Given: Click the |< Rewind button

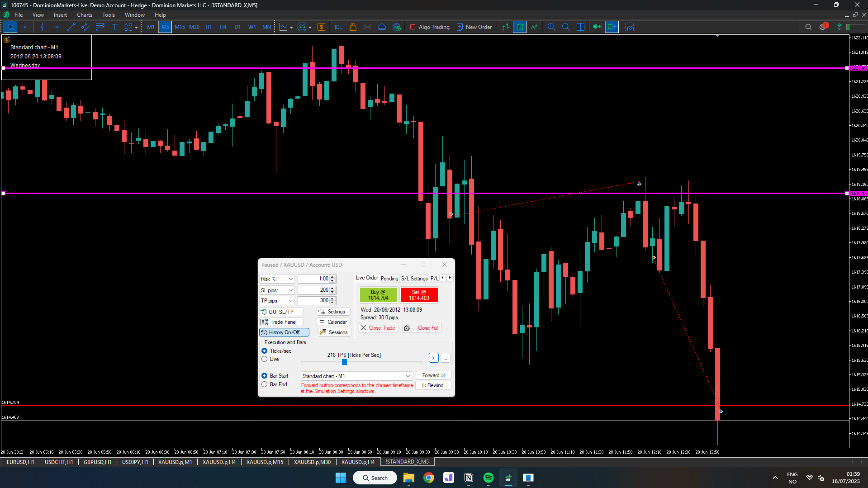Looking at the screenshot, I should (x=433, y=385).
